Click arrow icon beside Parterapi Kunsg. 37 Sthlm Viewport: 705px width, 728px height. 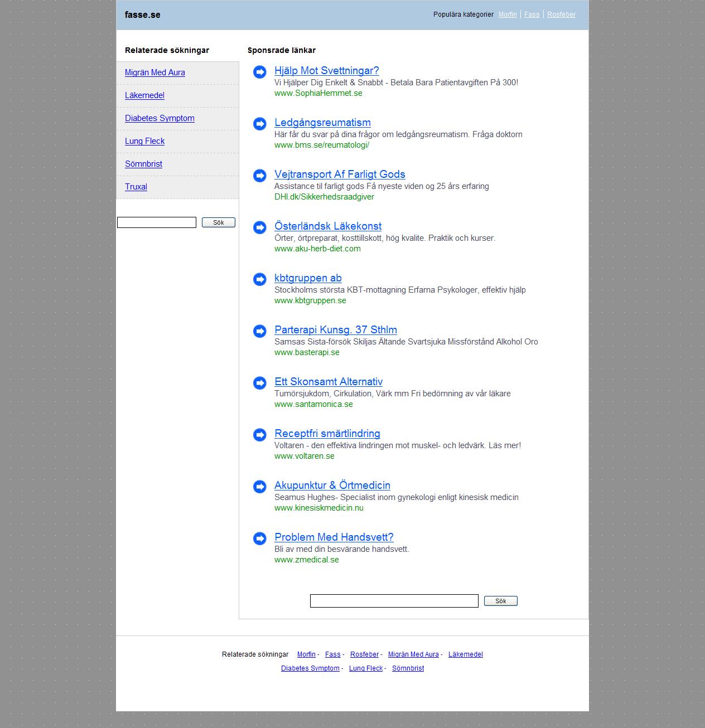click(260, 331)
